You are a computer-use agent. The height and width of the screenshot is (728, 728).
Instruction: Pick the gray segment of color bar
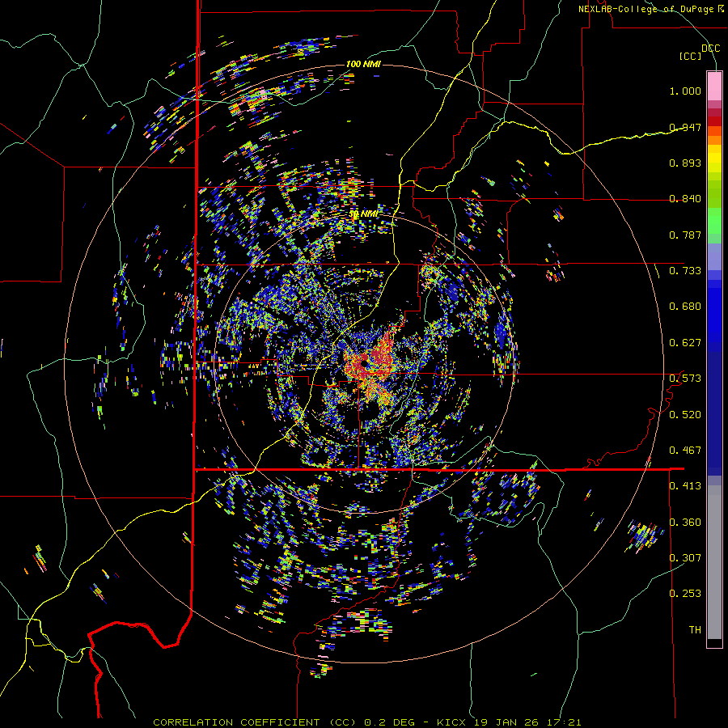(x=714, y=562)
